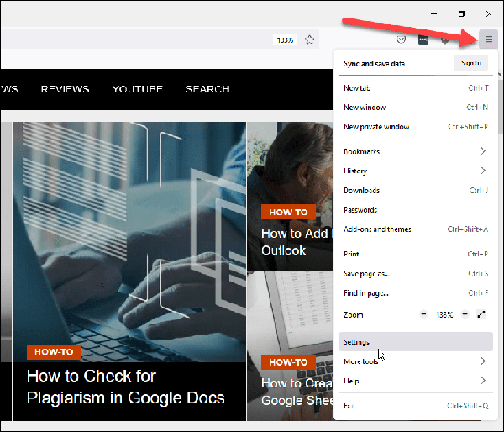Reset zoom using 133% in the menu
The image size is (504, 432).
[x=444, y=314]
